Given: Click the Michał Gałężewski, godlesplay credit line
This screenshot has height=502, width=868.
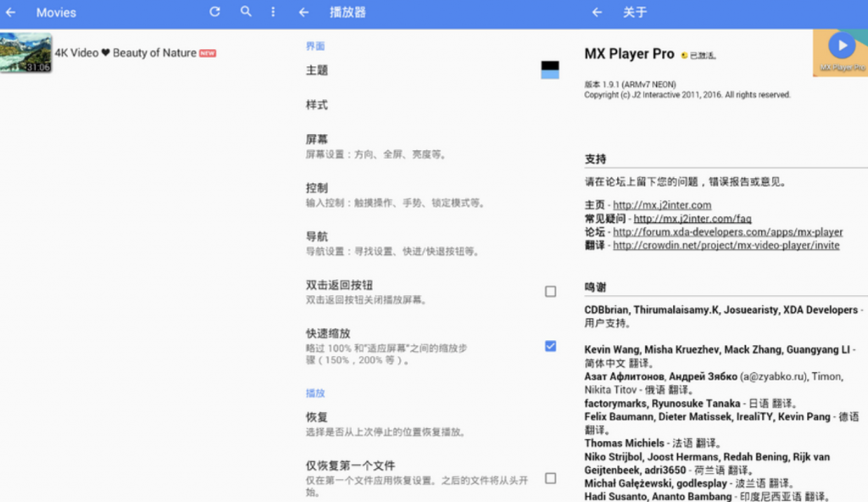Looking at the screenshot, I should tap(690, 483).
